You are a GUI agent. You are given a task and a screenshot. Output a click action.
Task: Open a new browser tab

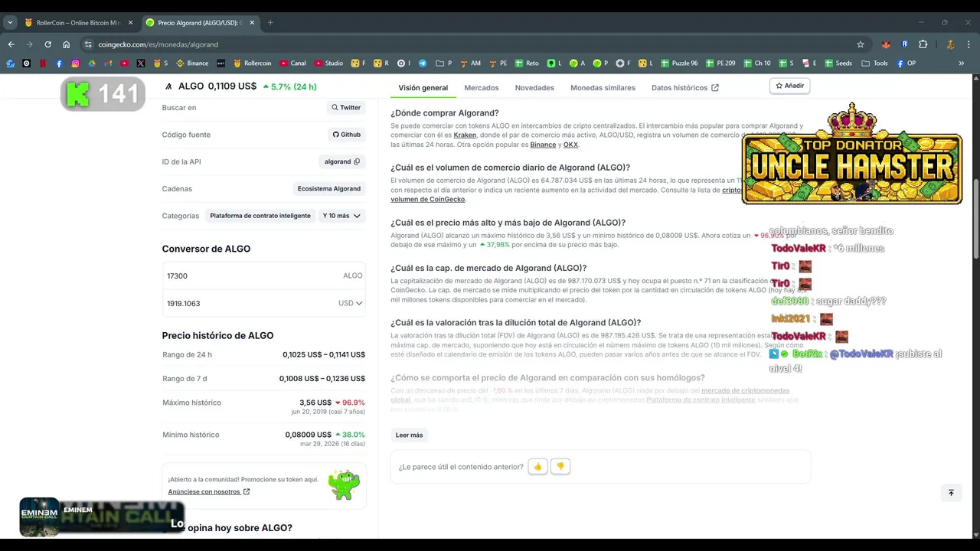[270, 22]
